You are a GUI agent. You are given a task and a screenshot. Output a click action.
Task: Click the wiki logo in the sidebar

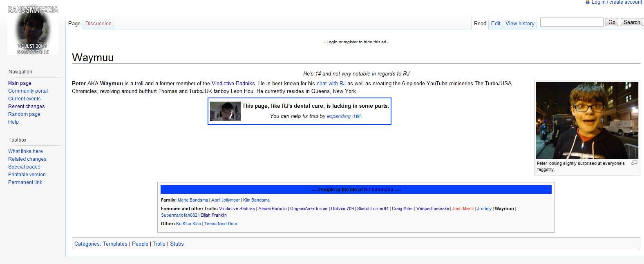(x=33, y=31)
